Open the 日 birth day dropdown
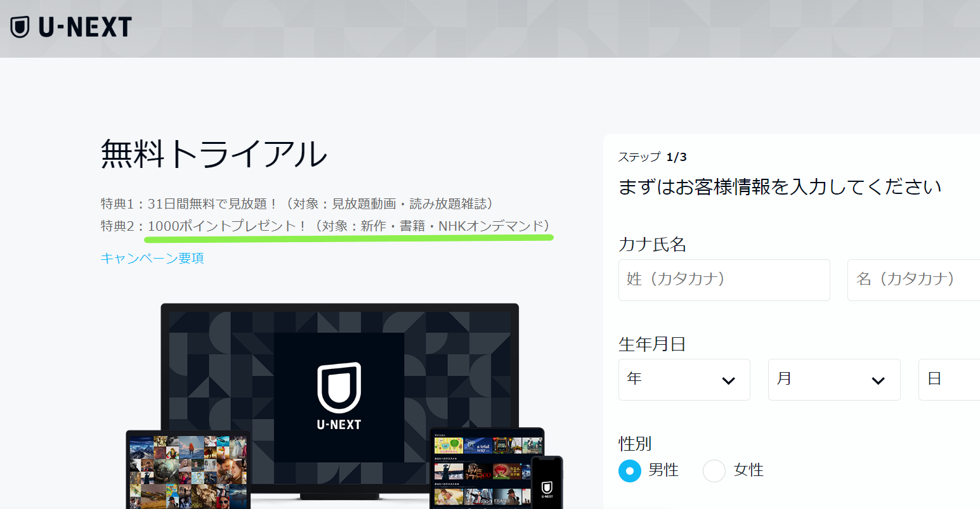The width and height of the screenshot is (980, 509). (x=949, y=379)
